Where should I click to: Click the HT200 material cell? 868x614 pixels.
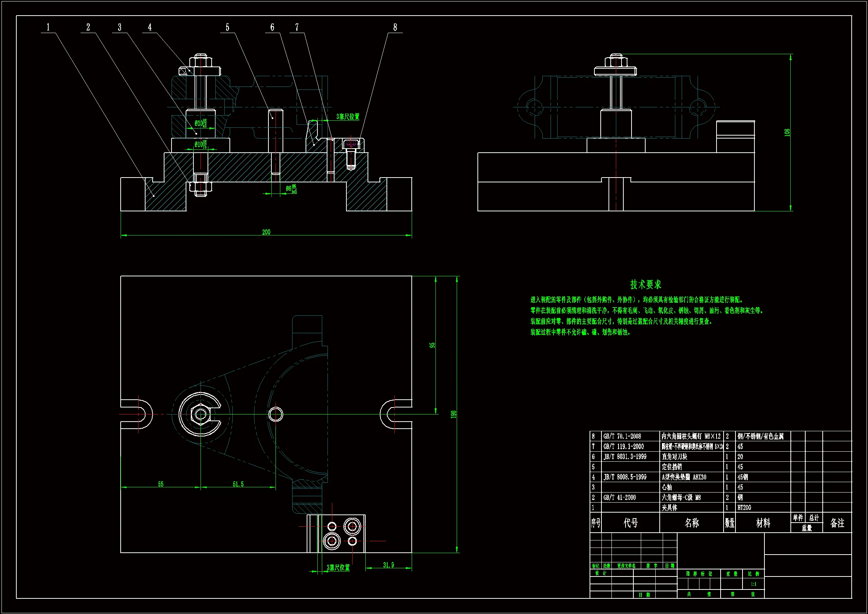744,508
